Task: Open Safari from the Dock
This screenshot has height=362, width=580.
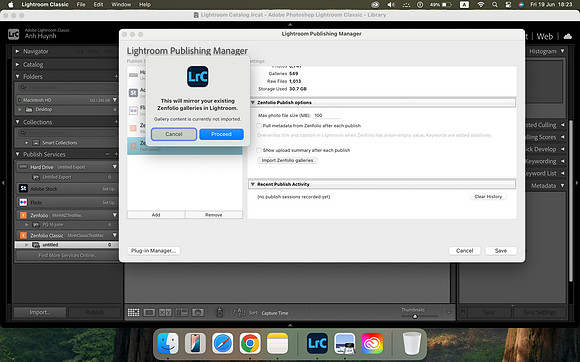Action: pyautogui.click(x=223, y=344)
